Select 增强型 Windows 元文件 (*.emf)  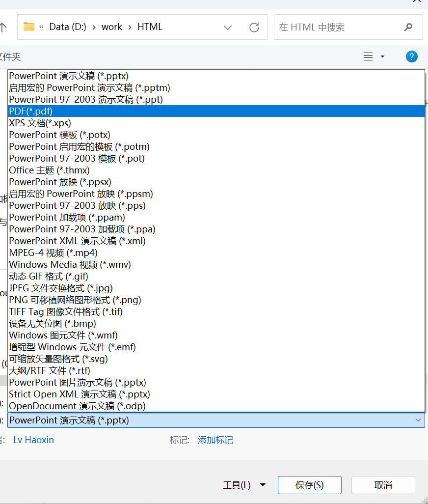[216, 347]
